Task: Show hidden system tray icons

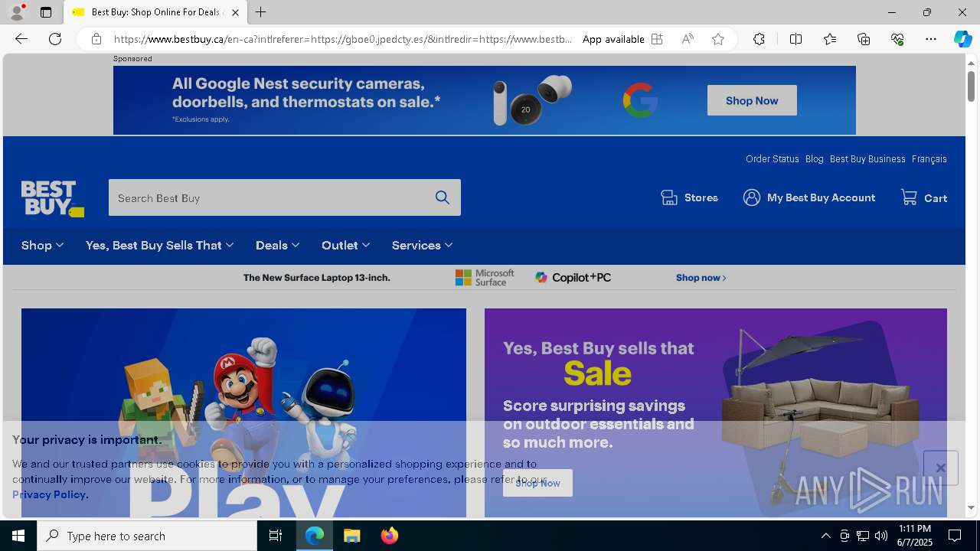Action: [825, 536]
